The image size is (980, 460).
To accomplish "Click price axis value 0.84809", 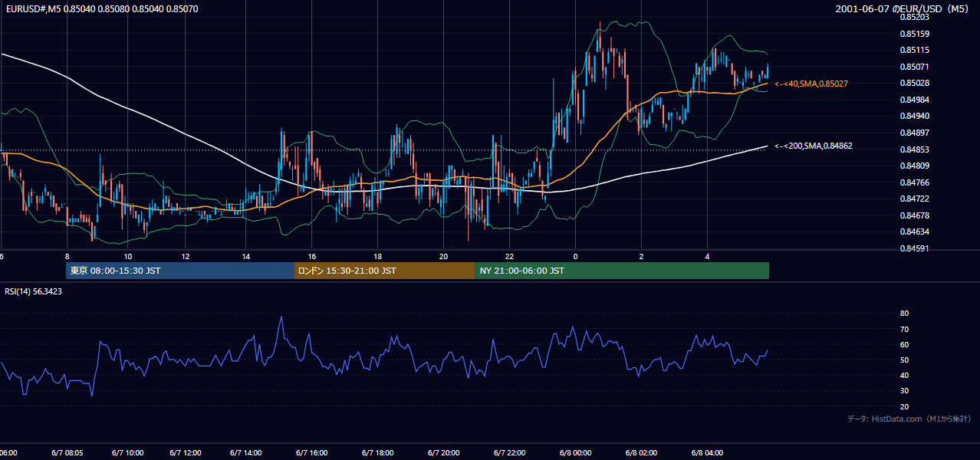I will (915, 166).
